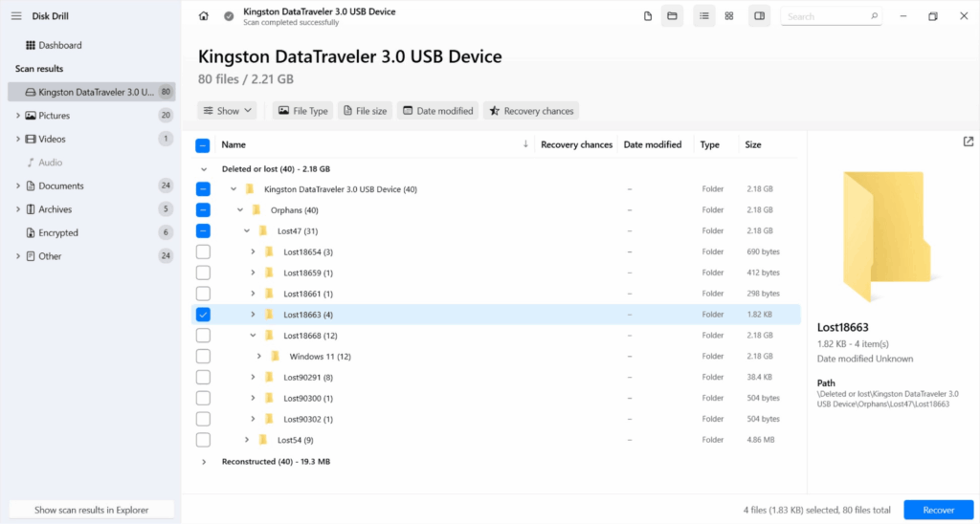Open Recovery chances filter
Image resolution: width=980 pixels, height=524 pixels.
point(531,111)
